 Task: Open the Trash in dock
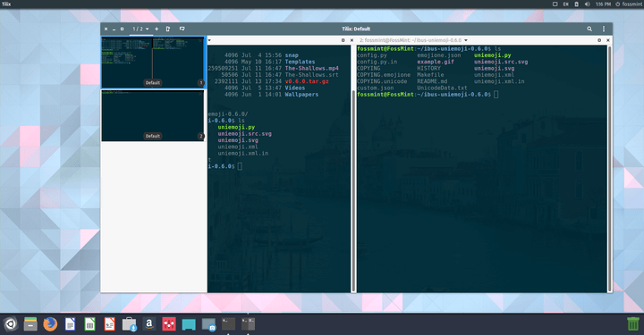click(633, 324)
